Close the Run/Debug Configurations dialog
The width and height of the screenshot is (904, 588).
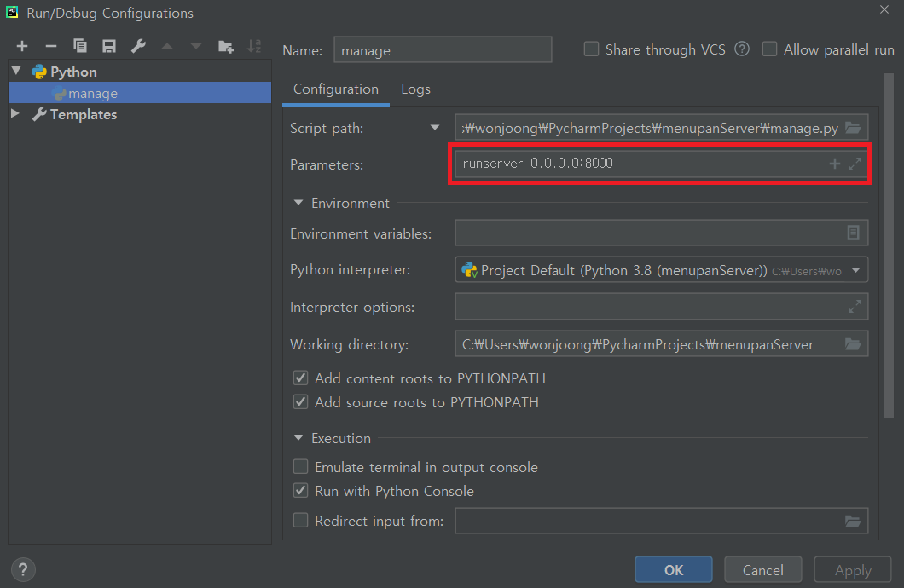[x=884, y=9]
